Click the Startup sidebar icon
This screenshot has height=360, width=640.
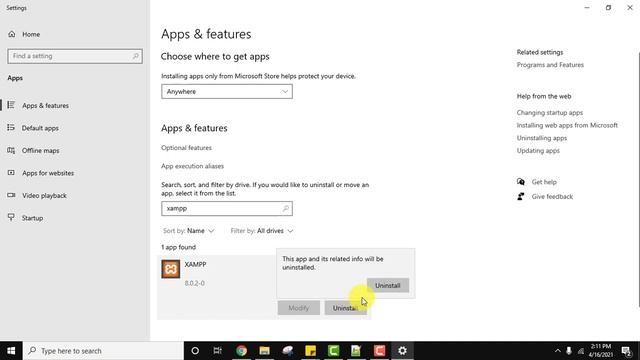coord(11,217)
